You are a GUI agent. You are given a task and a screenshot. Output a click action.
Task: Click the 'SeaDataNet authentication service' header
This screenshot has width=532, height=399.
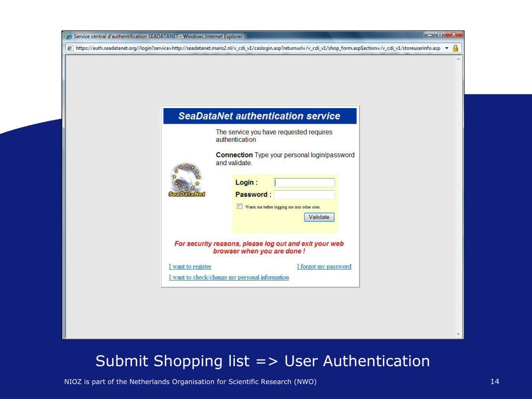[260, 116]
